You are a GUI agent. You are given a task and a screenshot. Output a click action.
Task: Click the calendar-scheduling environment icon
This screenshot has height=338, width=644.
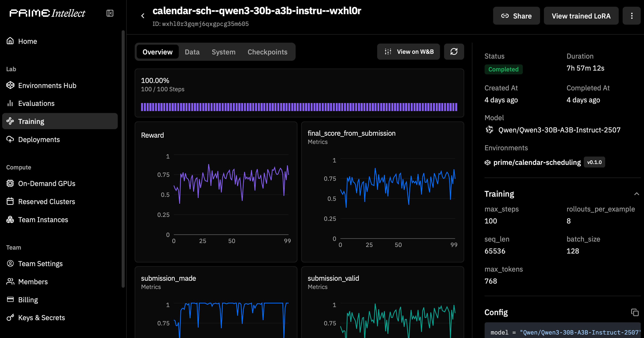point(487,163)
